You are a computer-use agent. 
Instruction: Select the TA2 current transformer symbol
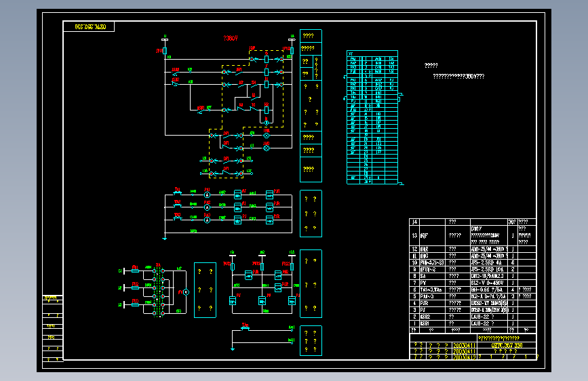(x=177, y=205)
